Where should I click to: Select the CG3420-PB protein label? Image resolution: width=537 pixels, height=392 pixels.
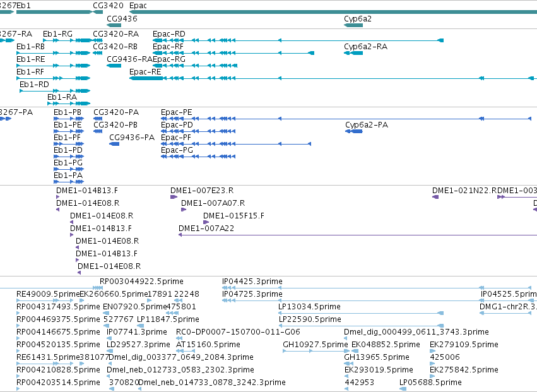click(115, 125)
